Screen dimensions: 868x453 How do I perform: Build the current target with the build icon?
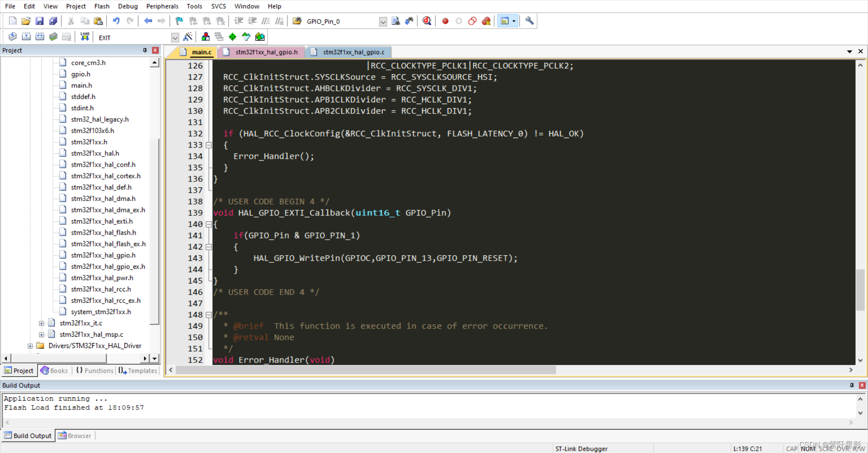(x=26, y=37)
